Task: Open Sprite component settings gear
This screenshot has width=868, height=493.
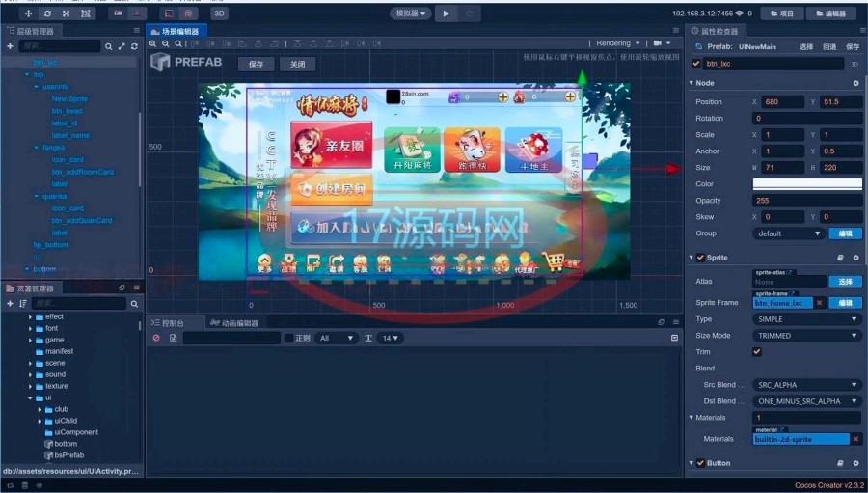Action: [855, 258]
